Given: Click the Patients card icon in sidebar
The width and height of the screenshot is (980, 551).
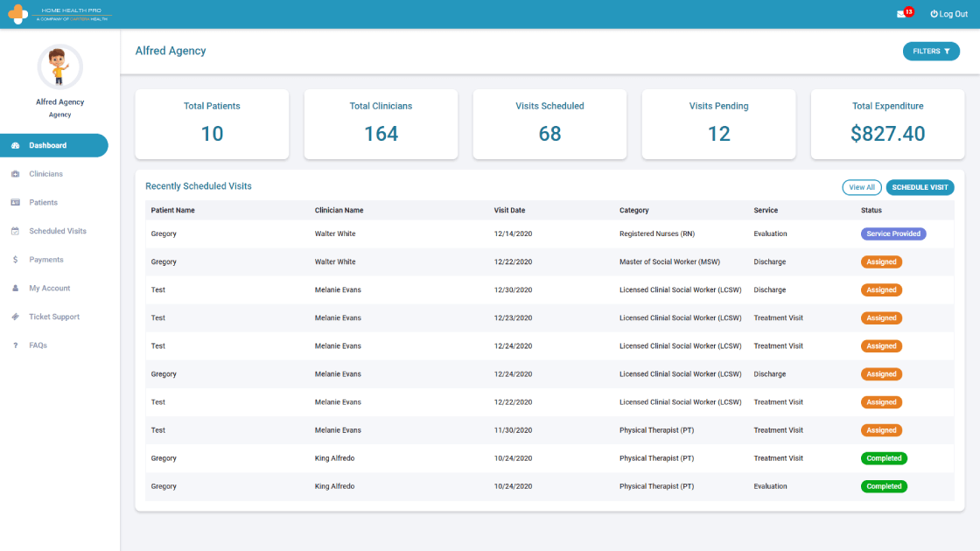Looking at the screenshot, I should (x=16, y=202).
